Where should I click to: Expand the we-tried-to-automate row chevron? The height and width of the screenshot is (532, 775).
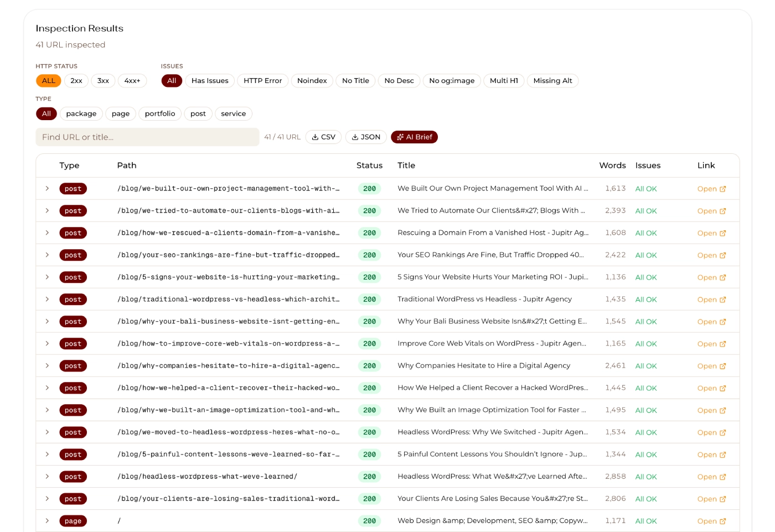[47, 210]
